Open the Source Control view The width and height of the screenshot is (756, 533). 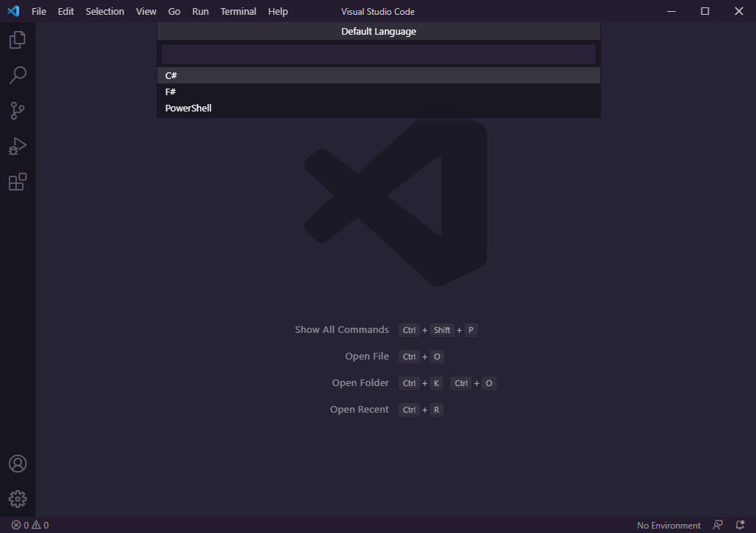pyautogui.click(x=18, y=111)
